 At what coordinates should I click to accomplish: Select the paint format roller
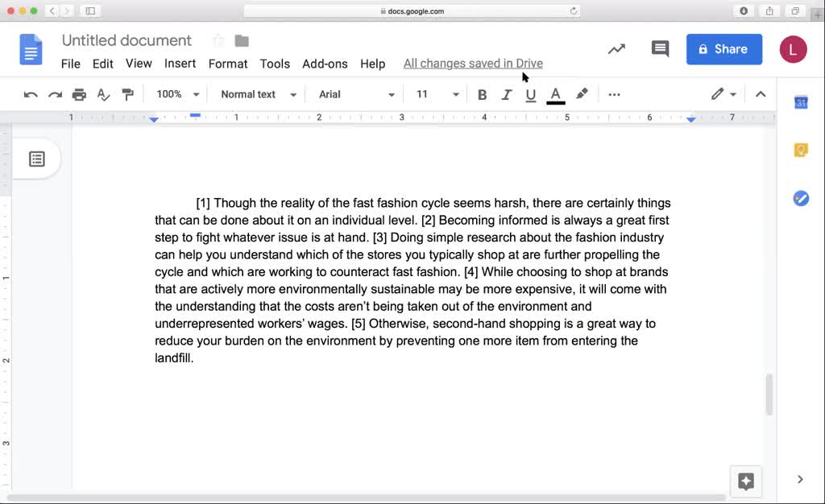pos(127,94)
